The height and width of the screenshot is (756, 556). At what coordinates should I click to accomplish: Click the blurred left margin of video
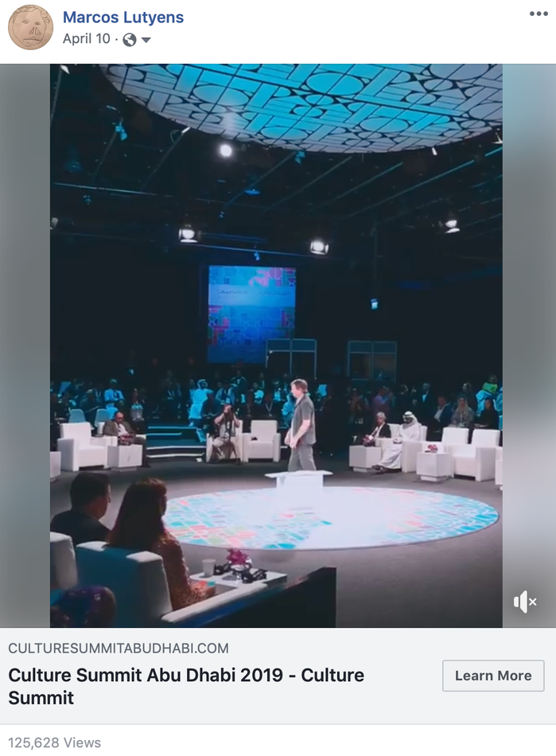[x=25, y=345]
